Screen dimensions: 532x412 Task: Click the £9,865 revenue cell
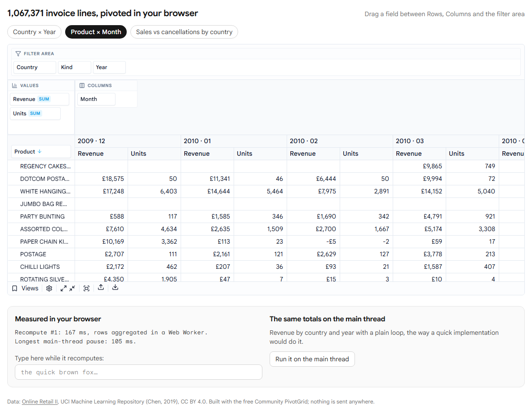click(x=419, y=167)
